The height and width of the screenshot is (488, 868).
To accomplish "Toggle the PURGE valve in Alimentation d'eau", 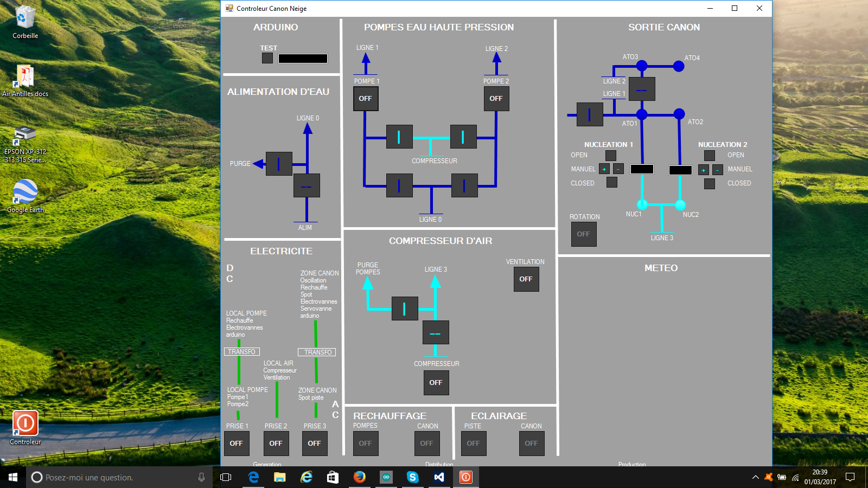I will point(279,164).
